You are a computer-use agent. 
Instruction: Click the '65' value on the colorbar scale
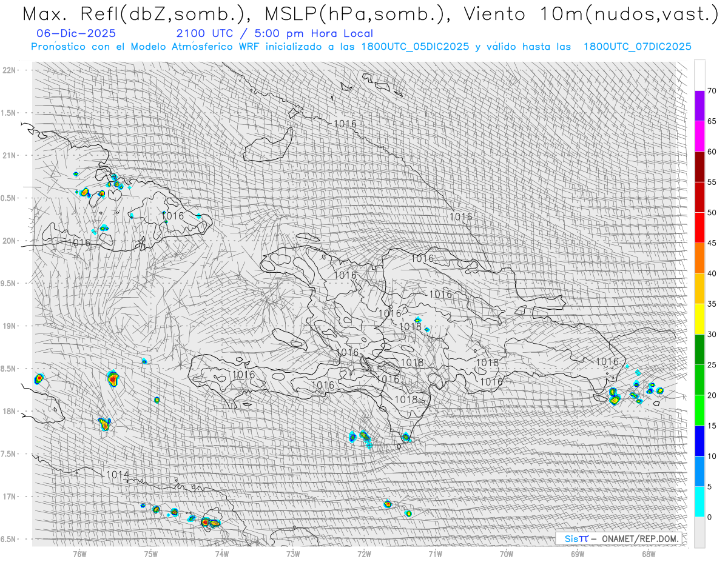coord(712,121)
